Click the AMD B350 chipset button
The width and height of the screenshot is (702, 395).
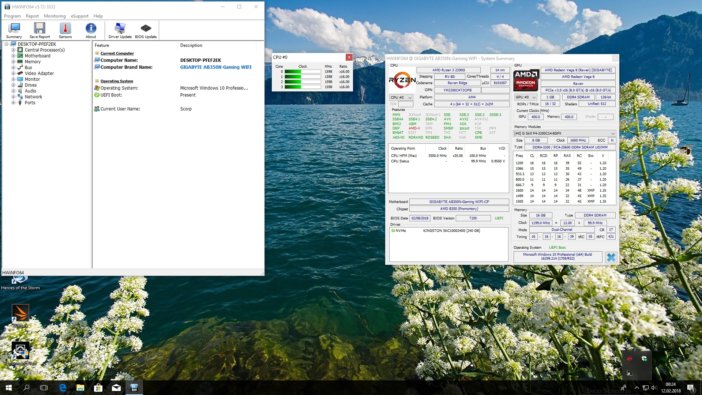pos(459,209)
